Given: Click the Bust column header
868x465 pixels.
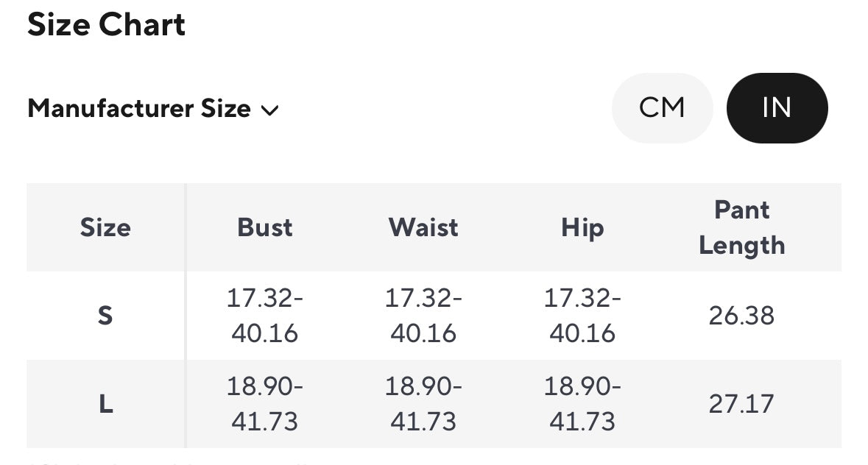Looking at the screenshot, I should point(265,227).
